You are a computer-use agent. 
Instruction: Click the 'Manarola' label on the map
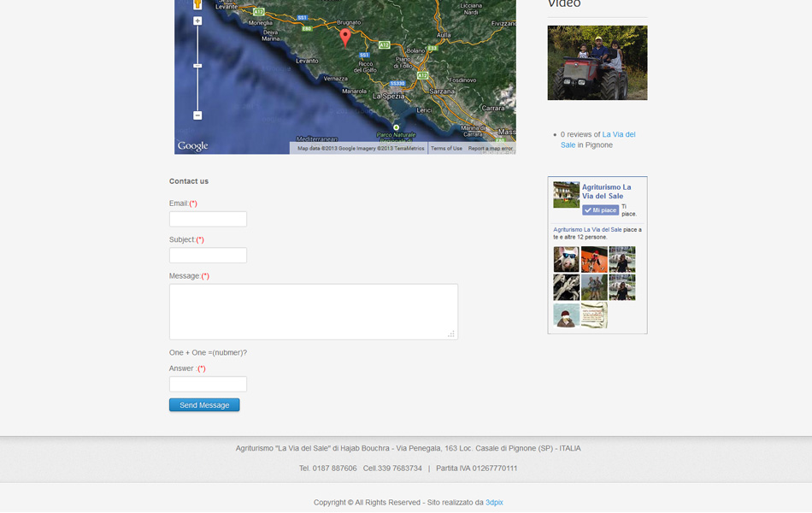[354, 91]
